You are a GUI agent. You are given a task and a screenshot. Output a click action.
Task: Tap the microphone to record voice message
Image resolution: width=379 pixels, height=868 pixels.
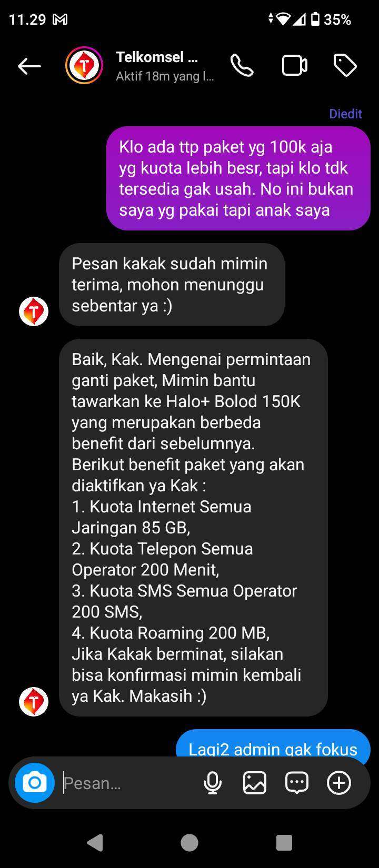[x=213, y=783]
